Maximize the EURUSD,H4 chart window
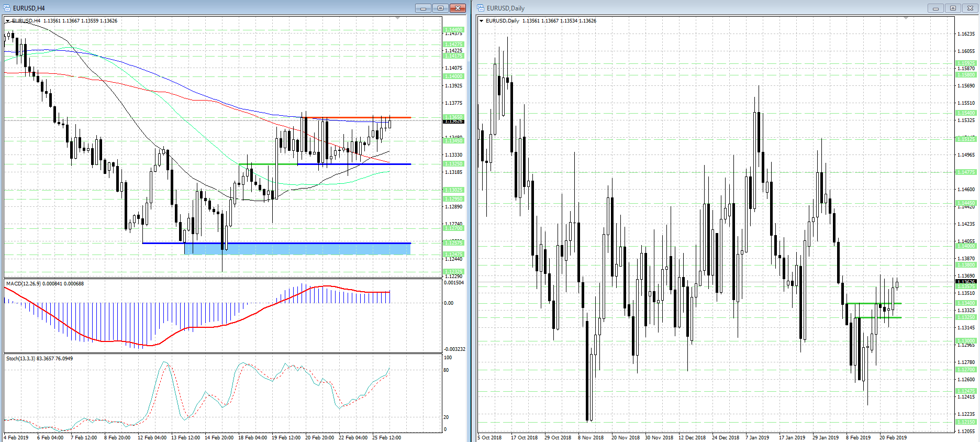 pyautogui.click(x=440, y=8)
